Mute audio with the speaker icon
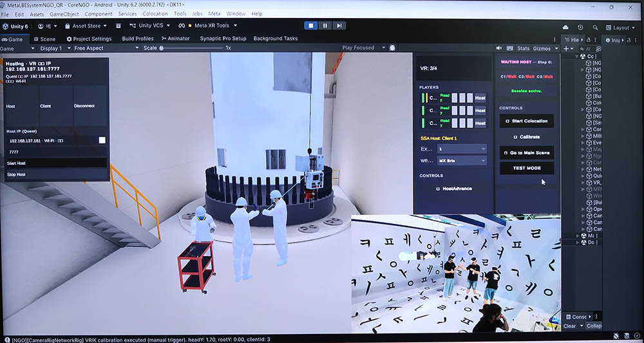Viewport: 644px width, 343px height. coord(498,48)
